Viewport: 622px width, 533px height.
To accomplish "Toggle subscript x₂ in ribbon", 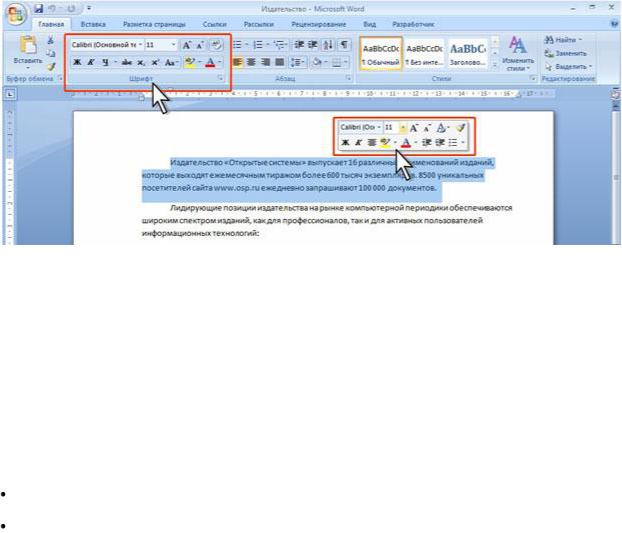I will pyautogui.click(x=141, y=62).
